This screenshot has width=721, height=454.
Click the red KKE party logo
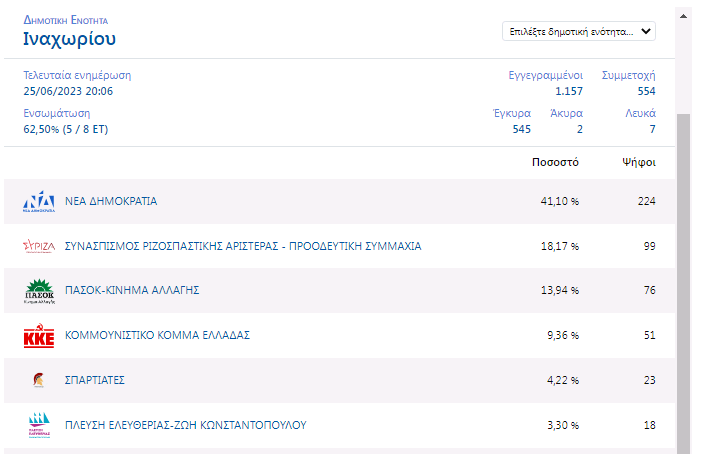point(38,336)
